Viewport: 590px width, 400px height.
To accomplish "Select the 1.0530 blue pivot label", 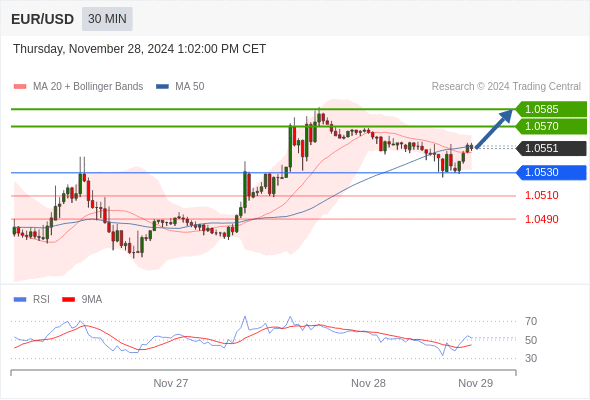I will pos(551,172).
